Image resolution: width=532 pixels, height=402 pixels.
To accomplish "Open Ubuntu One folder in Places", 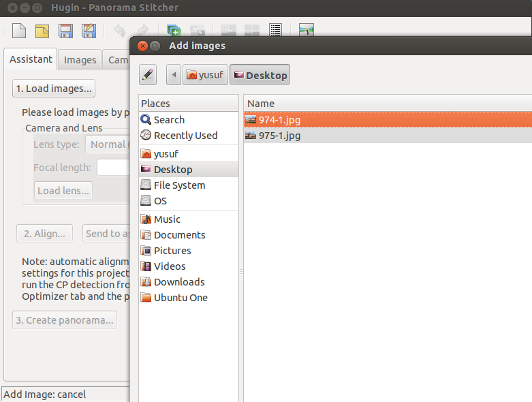I will (x=189, y=298).
